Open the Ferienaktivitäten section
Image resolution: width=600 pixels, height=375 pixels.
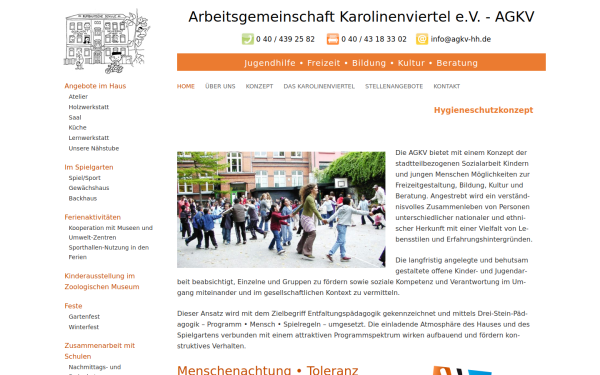click(x=93, y=217)
